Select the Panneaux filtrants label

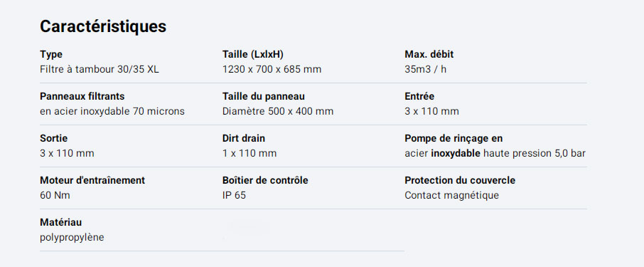tap(82, 96)
